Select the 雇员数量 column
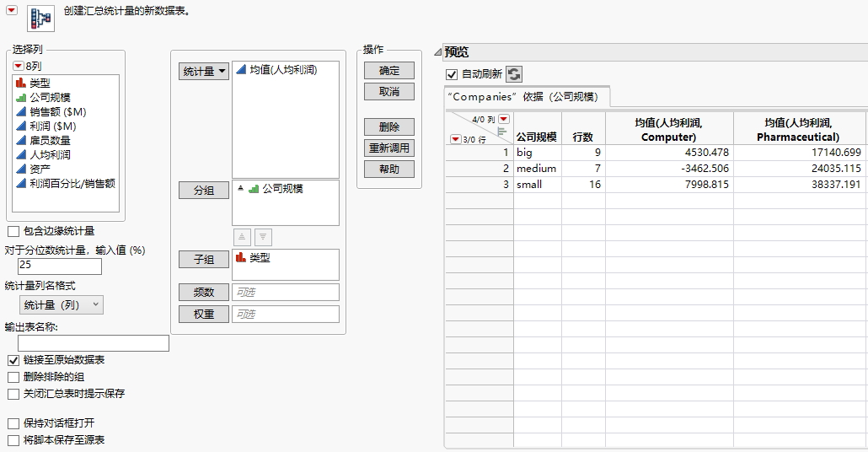This screenshot has height=452, width=868. pos(50,141)
